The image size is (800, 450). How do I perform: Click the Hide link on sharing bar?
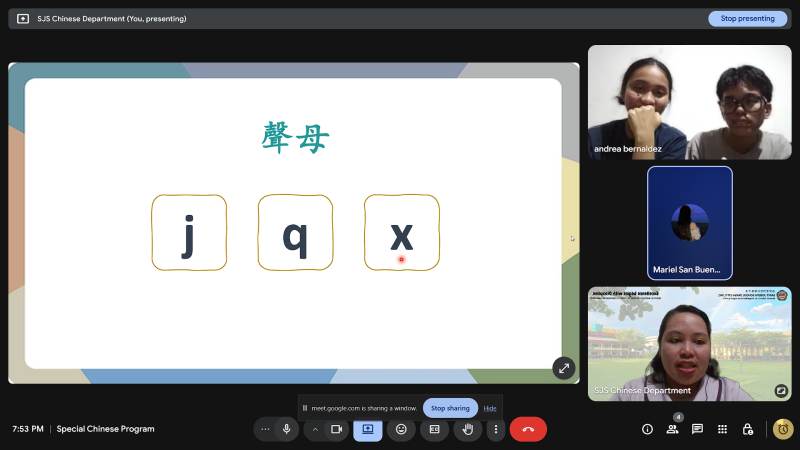pyautogui.click(x=490, y=408)
